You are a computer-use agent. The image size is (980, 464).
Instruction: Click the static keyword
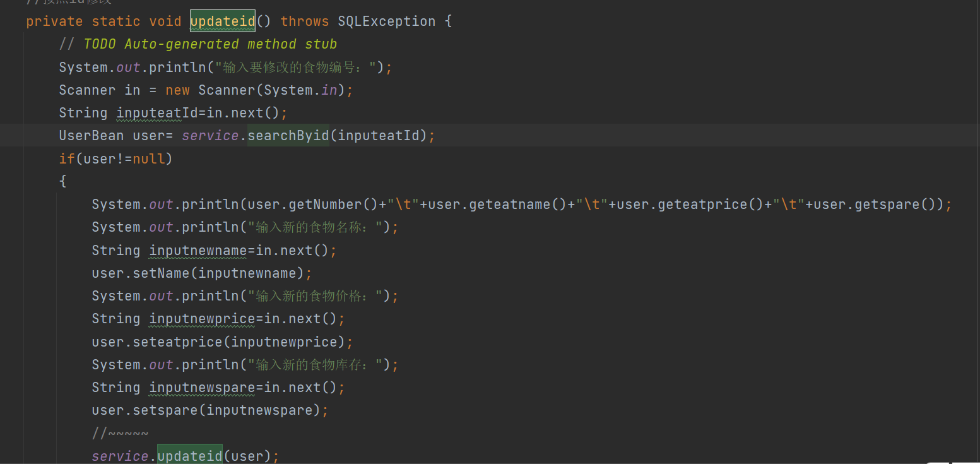pyautogui.click(x=116, y=21)
